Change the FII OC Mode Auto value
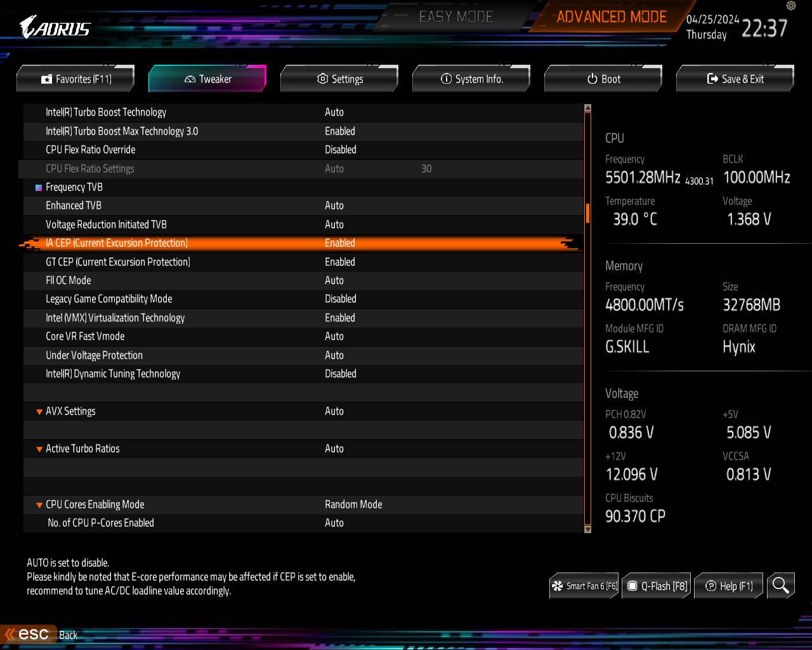 334,281
